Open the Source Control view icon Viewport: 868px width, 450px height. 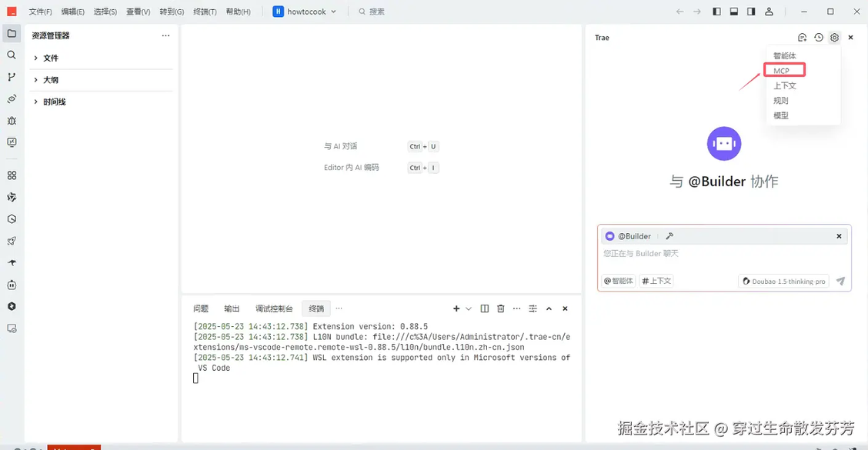pyautogui.click(x=12, y=77)
